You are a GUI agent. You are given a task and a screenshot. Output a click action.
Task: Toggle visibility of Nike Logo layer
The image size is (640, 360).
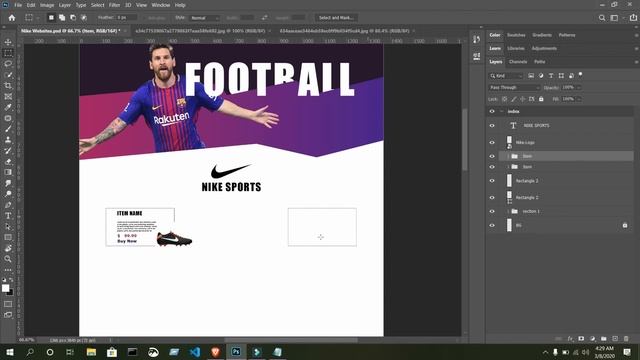pyautogui.click(x=492, y=142)
